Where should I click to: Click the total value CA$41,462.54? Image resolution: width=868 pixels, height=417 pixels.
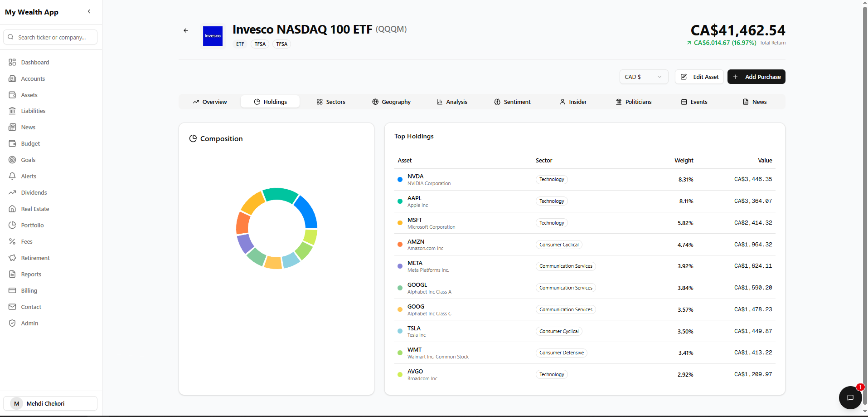(x=738, y=30)
